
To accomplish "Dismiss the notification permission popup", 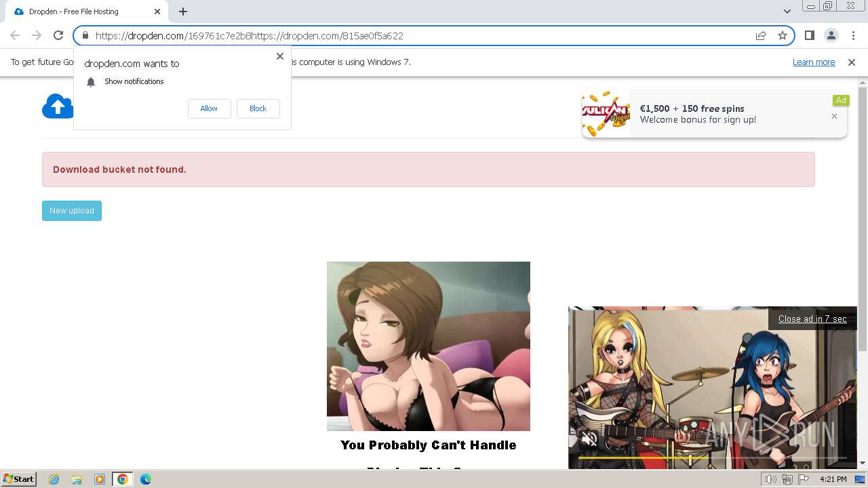I will coord(280,56).
